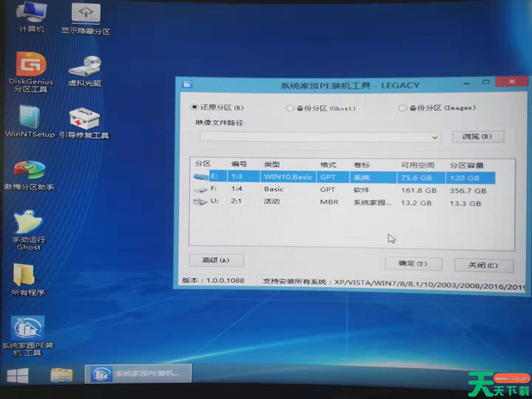The height and width of the screenshot is (399, 532).
Task: Choose 备份分区 (Imagex) radio option
Action: click(402, 108)
